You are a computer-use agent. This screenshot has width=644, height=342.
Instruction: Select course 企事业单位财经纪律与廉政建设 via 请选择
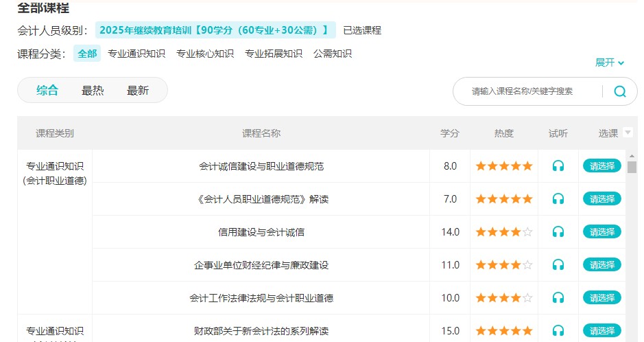pyautogui.click(x=602, y=264)
